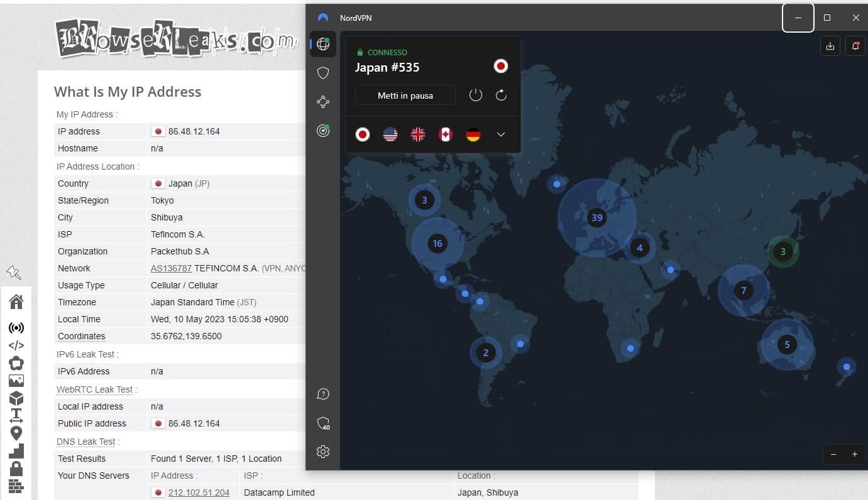The width and height of the screenshot is (868, 500).
Task: Open the JavaScript code icon in sidebar
Action: pos(16,345)
